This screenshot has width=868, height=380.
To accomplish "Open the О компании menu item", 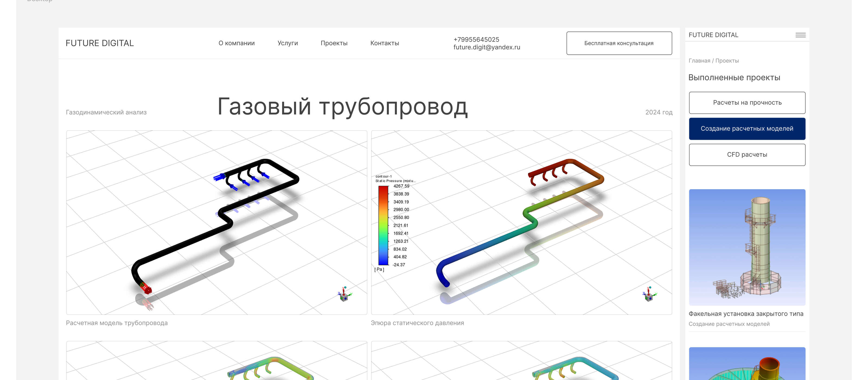I will (x=236, y=43).
